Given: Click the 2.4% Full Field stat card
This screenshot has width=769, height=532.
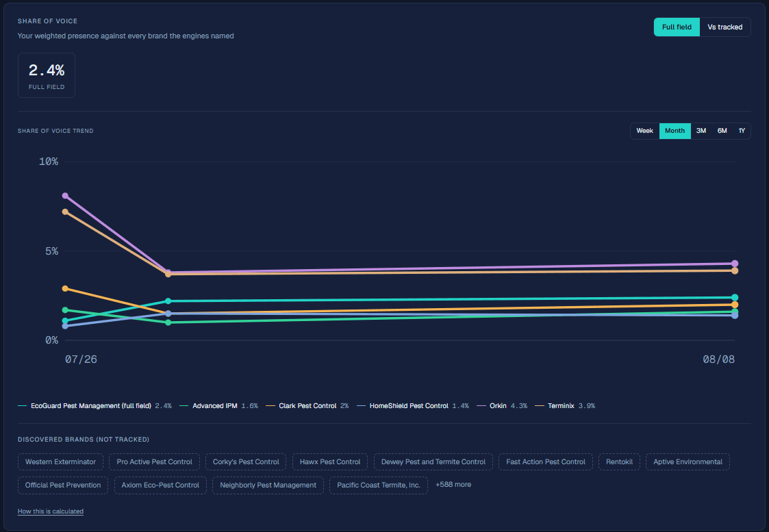Looking at the screenshot, I should (47, 75).
